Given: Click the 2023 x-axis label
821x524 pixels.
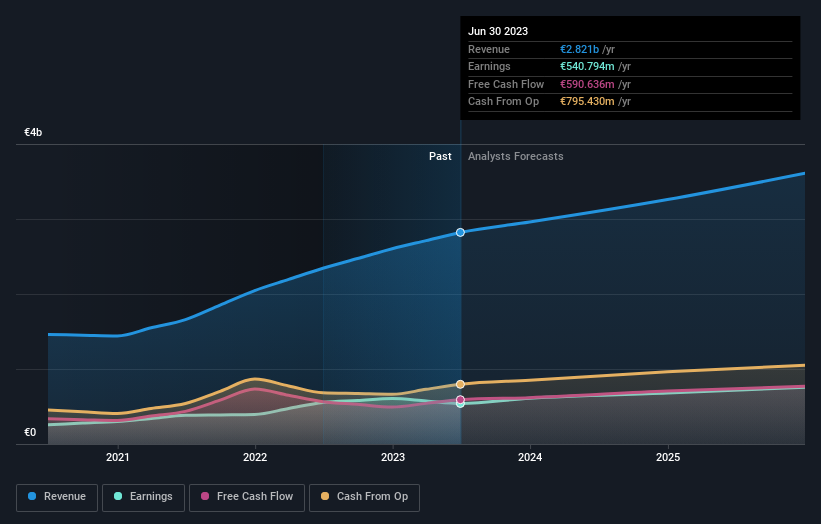Looking at the screenshot, I should coord(393,457).
